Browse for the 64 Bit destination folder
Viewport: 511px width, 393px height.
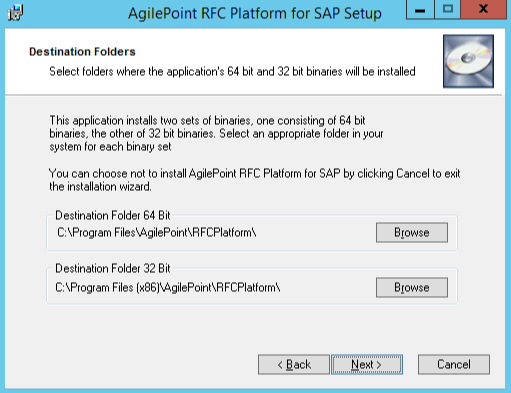pyautogui.click(x=412, y=232)
